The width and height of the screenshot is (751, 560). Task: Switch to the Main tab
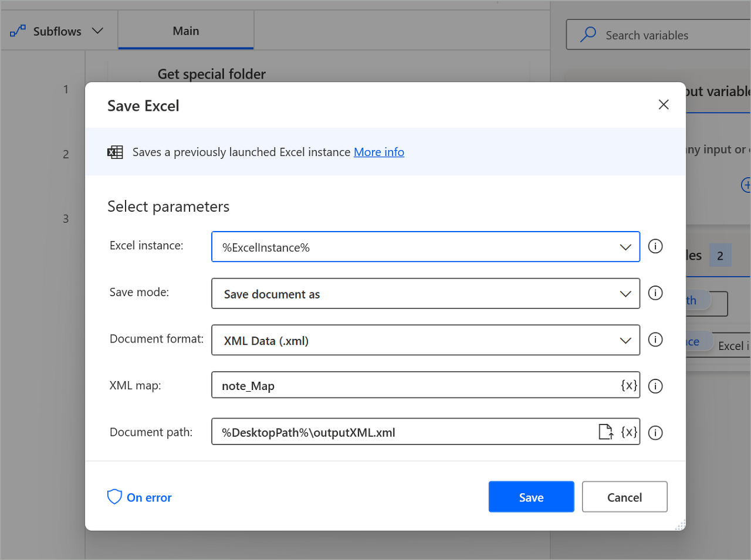[186, 31]
